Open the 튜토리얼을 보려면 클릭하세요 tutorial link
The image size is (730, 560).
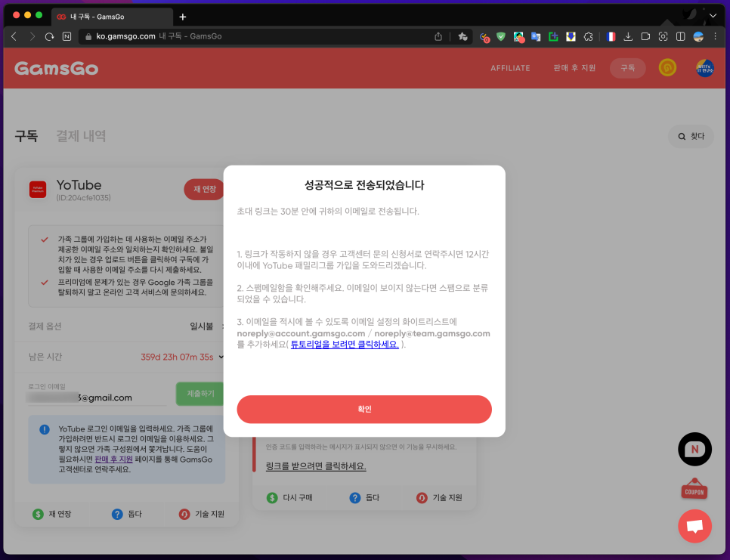(x=345, y=345)
